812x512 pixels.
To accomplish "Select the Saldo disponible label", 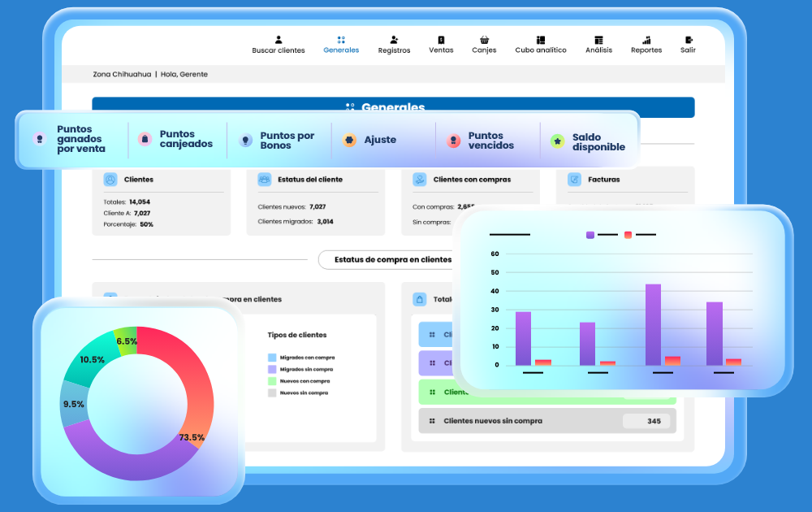I will click(x=598, y=142).
